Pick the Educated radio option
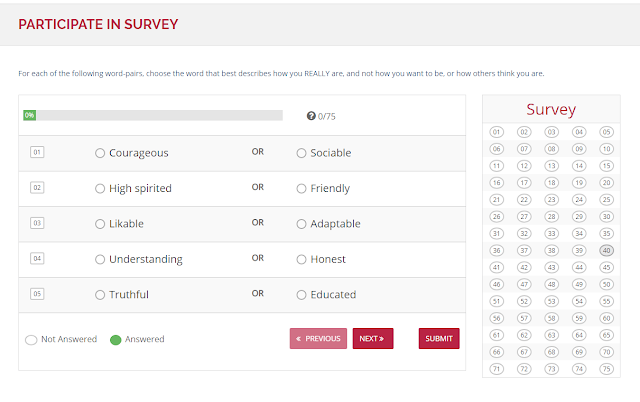The width and height of the screenshot is (640, 402). pyautogui.click(x=302, y=295)
